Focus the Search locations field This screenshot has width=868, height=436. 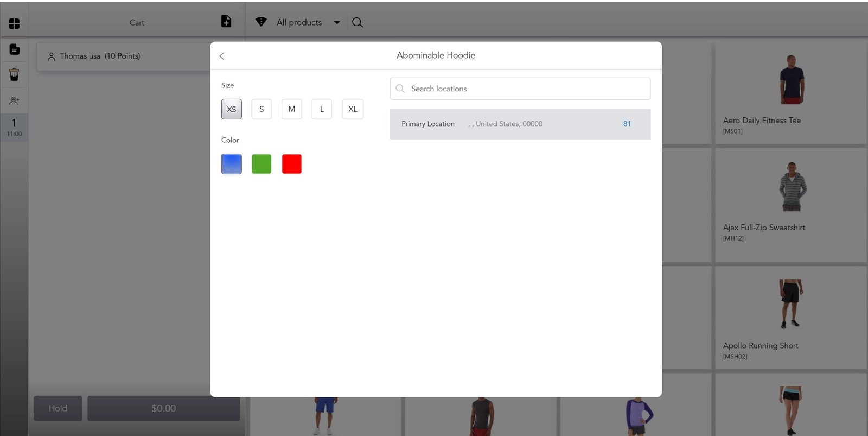[x=520, y=89]
